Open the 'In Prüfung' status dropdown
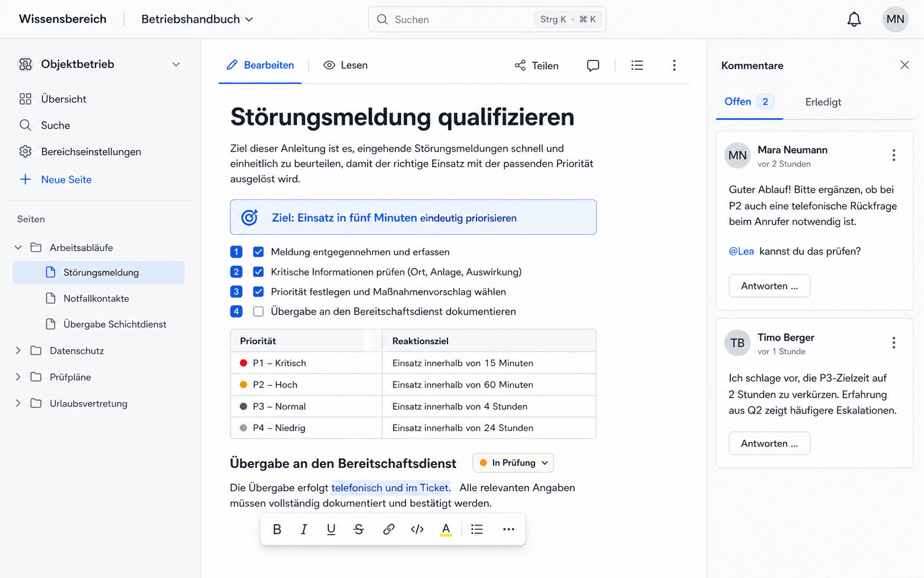The width and height of the screenshot is (924, 578). 513,463
